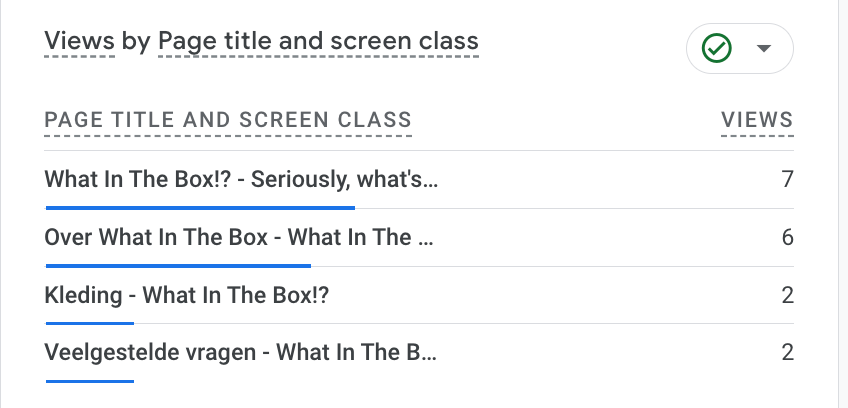Screen dimensions: 848x408
Task: Click the blue bar under 'Seriously, what's' row
Action: 200,208
